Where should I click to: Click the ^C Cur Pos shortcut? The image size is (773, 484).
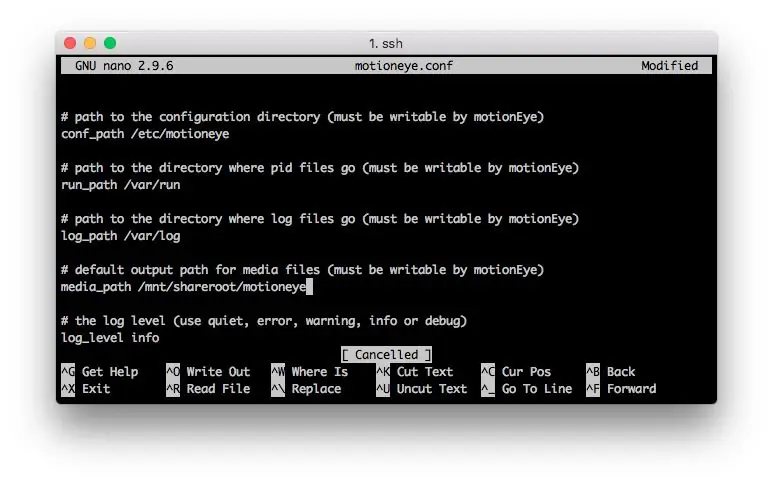pyautogui.click(x=516, y=372)
